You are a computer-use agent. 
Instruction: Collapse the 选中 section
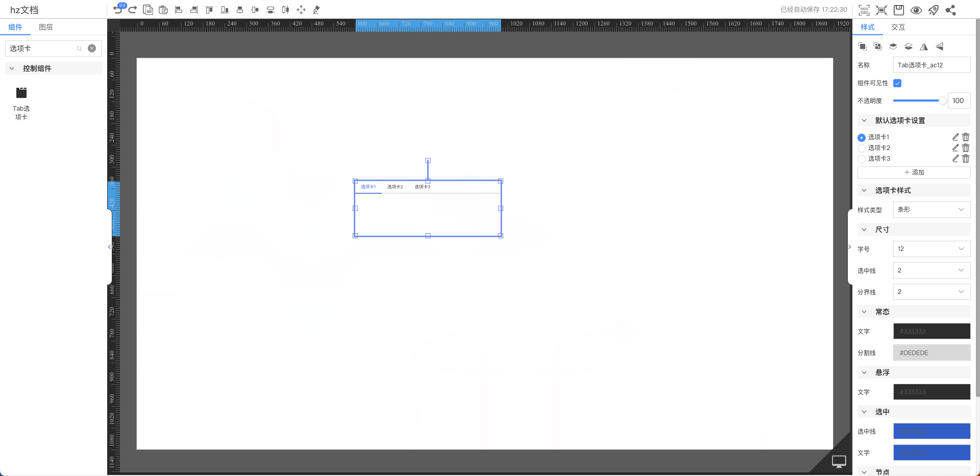(x=864, y=412)
